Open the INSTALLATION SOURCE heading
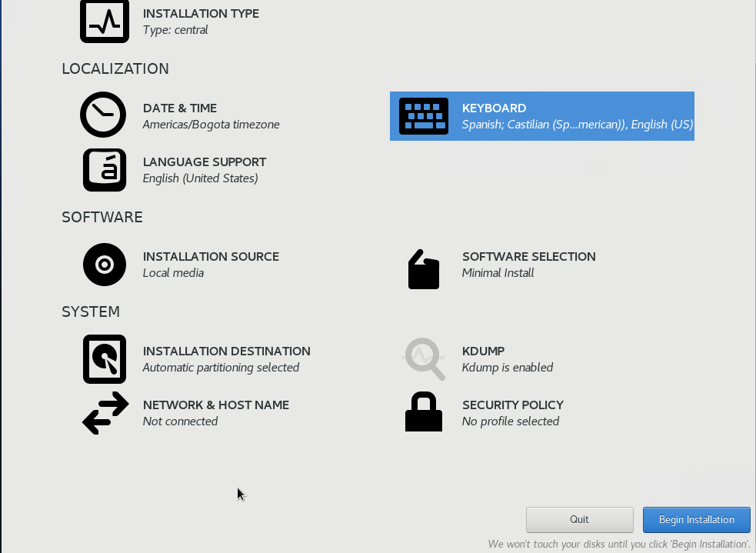The image size is (756, 553). pos(211,256)
